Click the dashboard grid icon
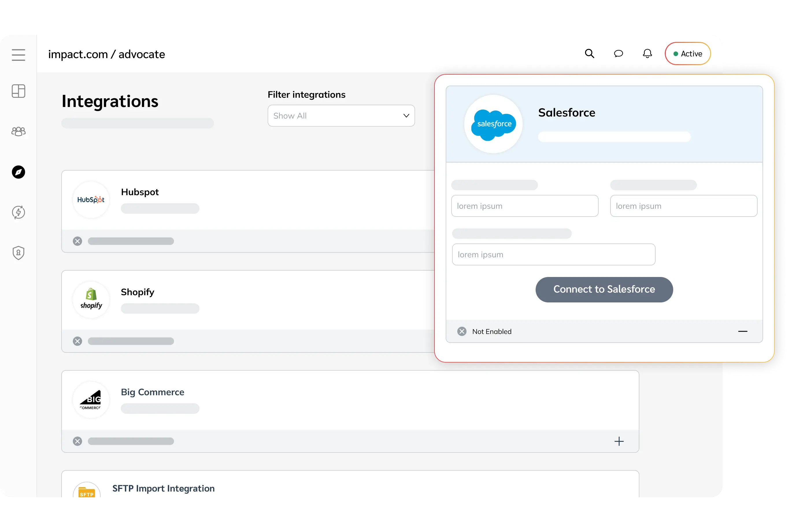 [18, 91]
